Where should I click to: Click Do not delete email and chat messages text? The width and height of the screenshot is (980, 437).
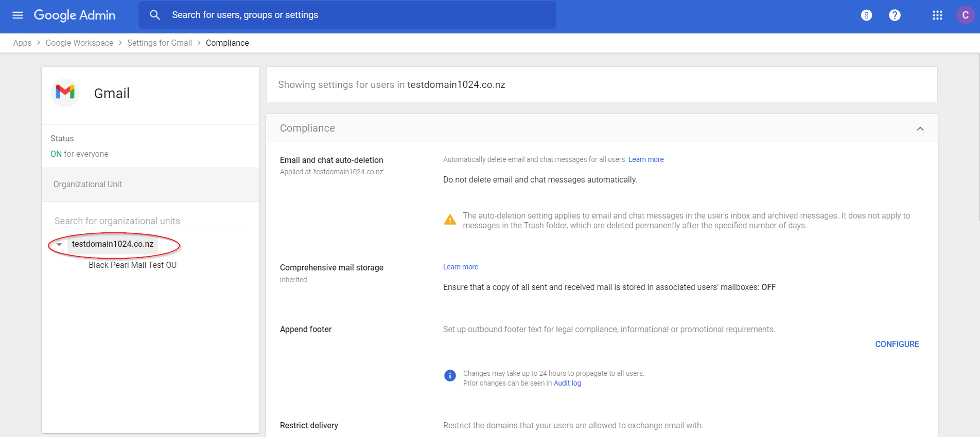click(x=540, y=180)
